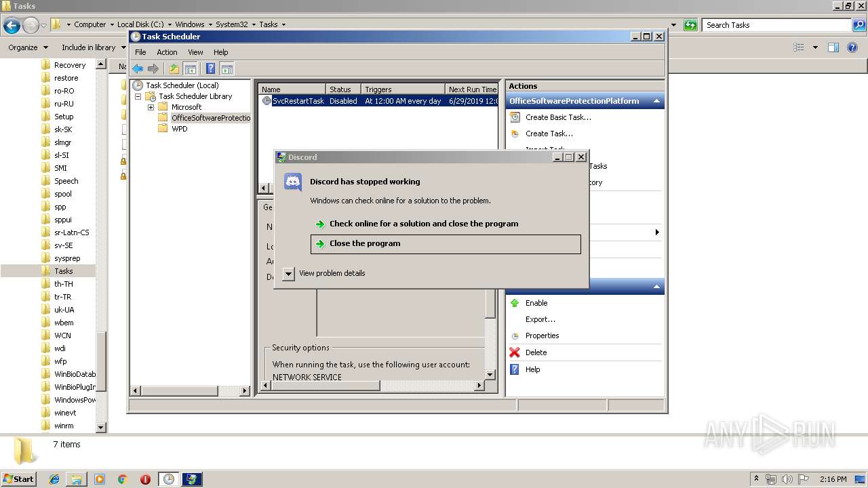This screenshot has height=488, width=868.
Task: Open Windows Media Player from taskbar
Action: pyautogui.click(x=100, y=479)
